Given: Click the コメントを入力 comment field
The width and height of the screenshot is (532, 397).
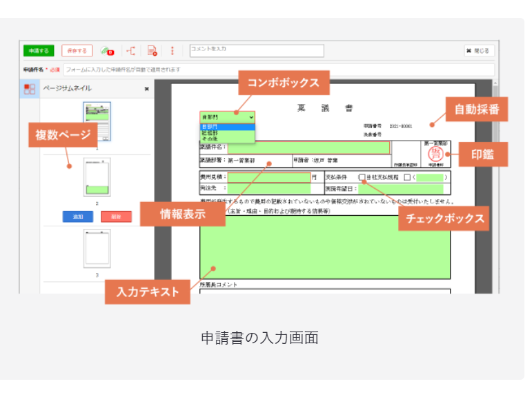Looking at the screenshot, I should 257,50.
